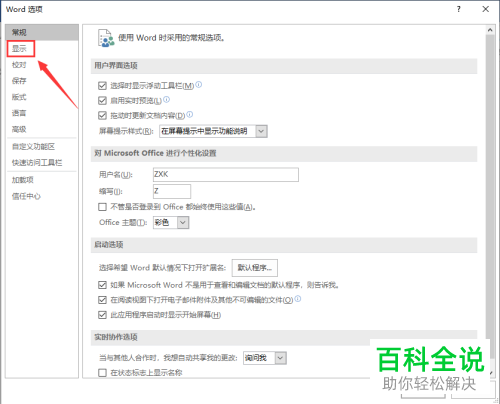Click info icon beside 启用实时预览
This screenshot has height=404, width=500.
tap(166, 99)
